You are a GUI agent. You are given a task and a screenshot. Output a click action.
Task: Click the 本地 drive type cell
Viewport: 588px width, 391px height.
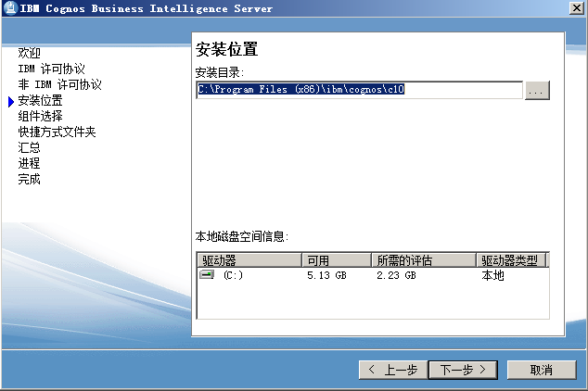(492, 275)
